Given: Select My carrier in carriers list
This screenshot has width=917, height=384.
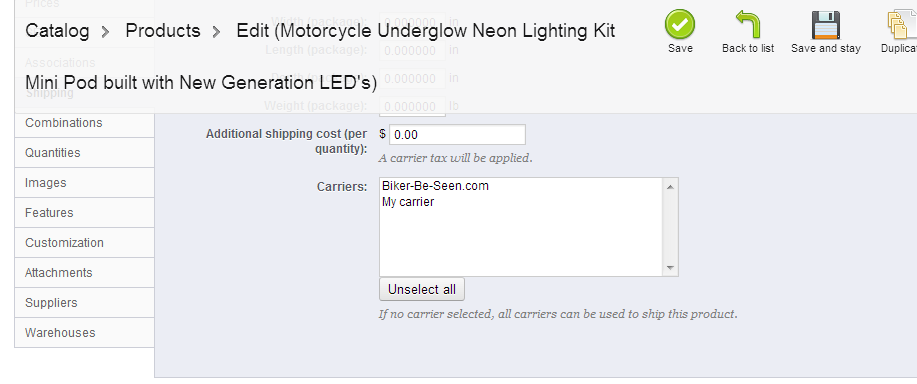Looking at the screenshot, I should click(x=408, y=202).
